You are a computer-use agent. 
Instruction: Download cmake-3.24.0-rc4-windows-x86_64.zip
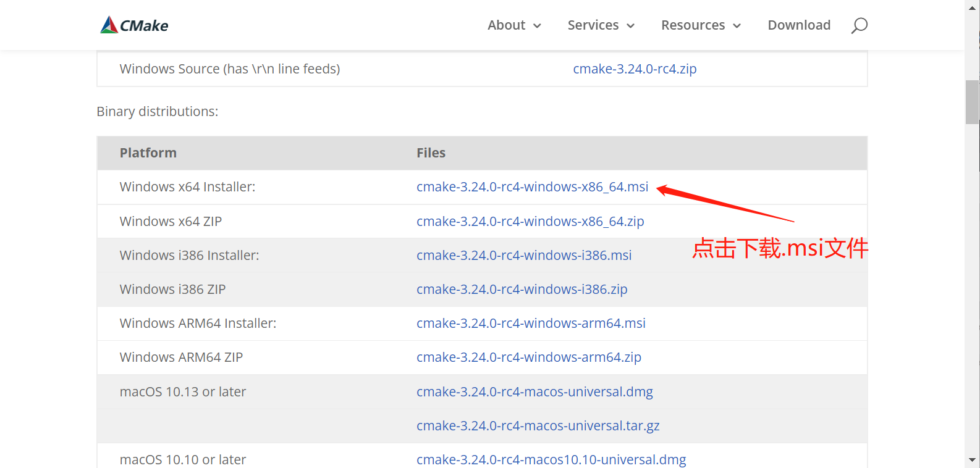pos(530,222)
